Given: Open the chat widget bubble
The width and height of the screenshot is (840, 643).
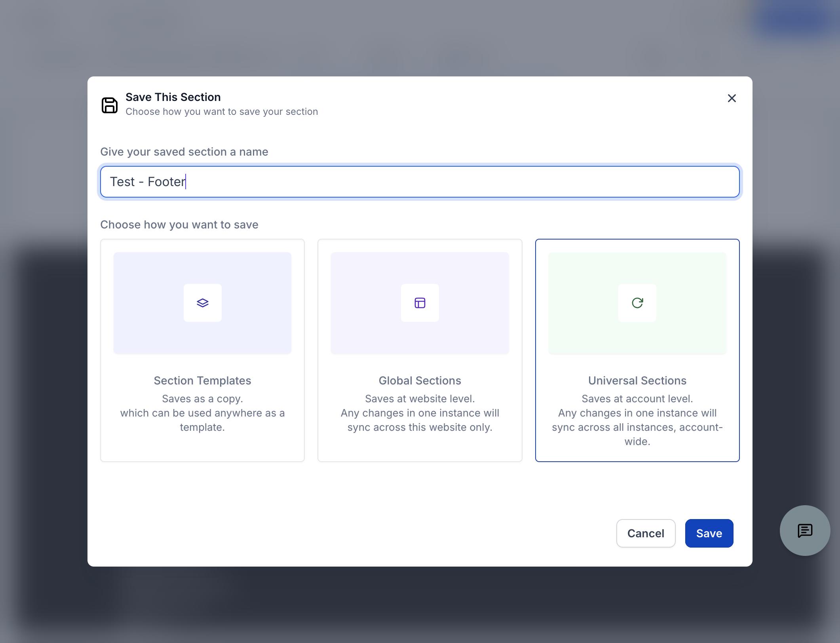Looking at the screenshot, I should (x=805, y=531).
